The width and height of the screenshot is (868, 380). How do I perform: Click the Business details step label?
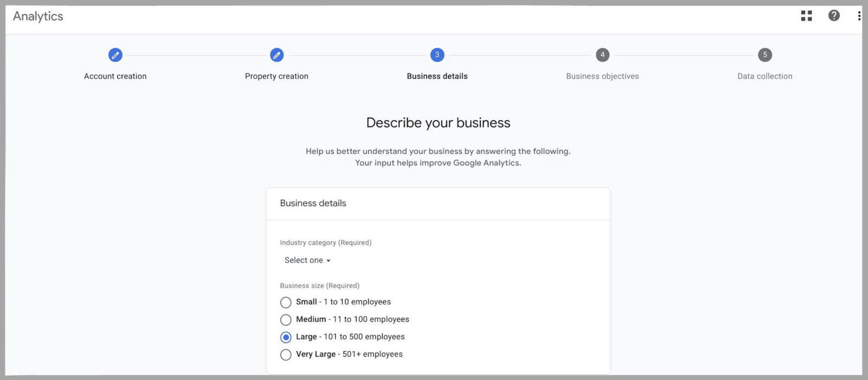point(437,76)
